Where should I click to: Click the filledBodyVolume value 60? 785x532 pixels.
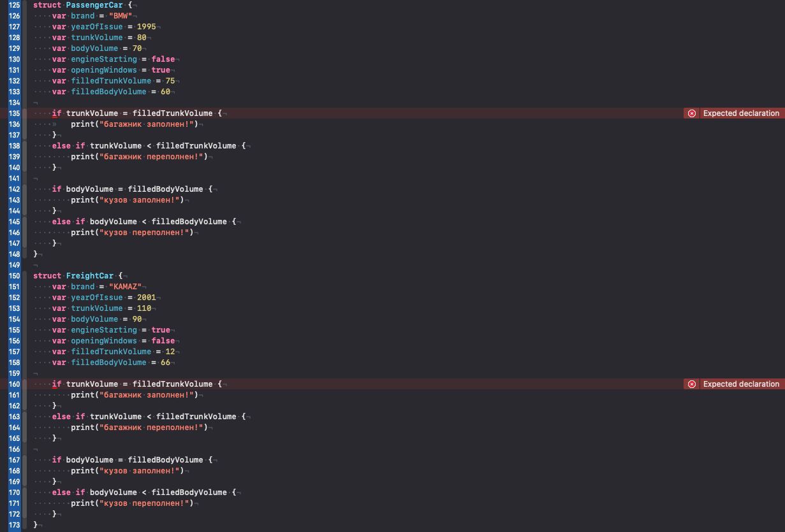point(165,92)
